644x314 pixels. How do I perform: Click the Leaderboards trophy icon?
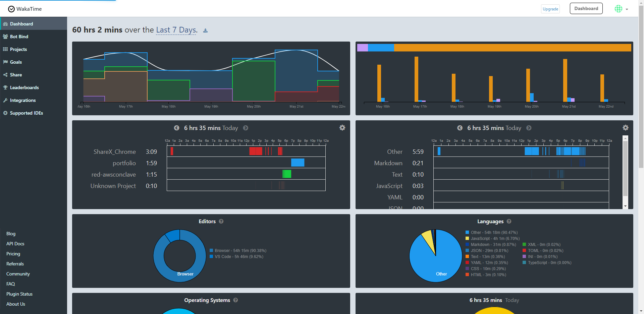[x=5, y=87]
